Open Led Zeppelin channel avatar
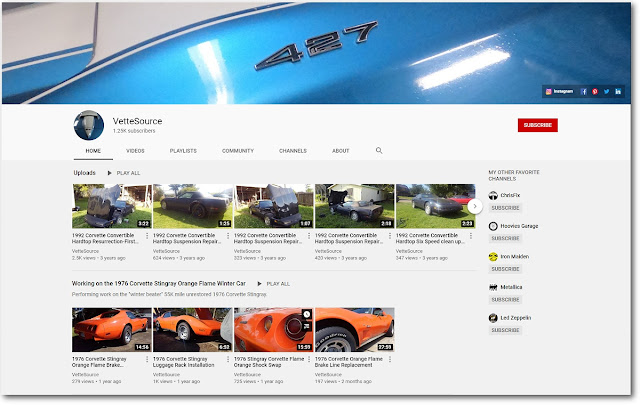Viewport: 640px width, 405px height. tap(493, 318)
